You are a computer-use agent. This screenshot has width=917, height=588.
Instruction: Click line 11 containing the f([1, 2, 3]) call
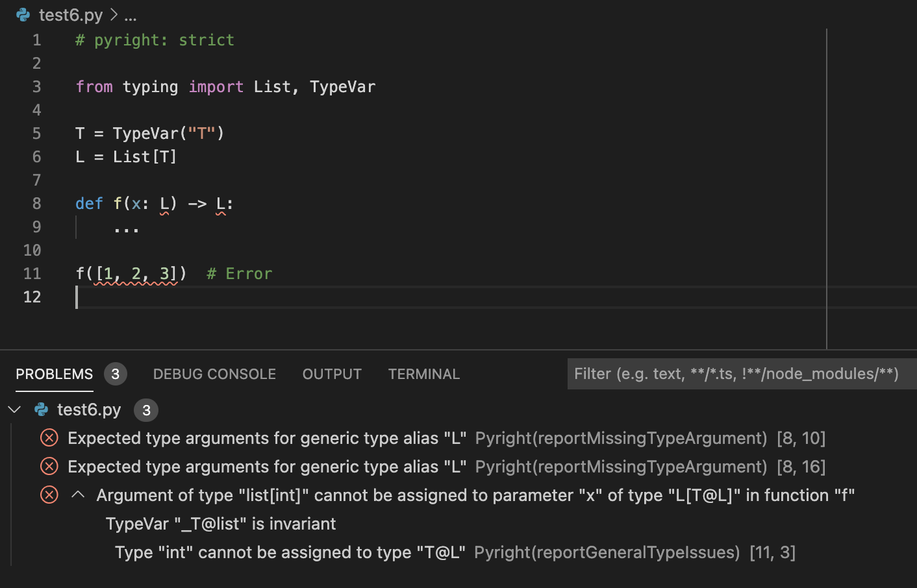tap(130, 273)
